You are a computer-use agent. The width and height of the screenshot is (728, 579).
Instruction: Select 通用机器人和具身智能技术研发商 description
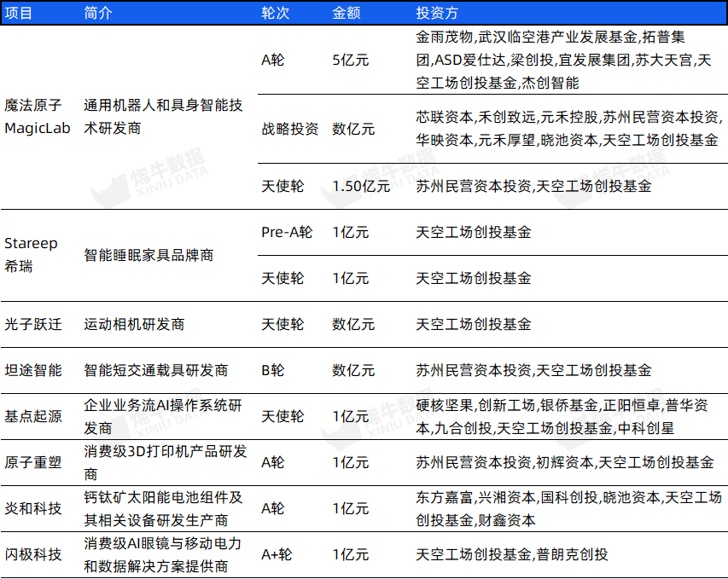tap(163, 117)
